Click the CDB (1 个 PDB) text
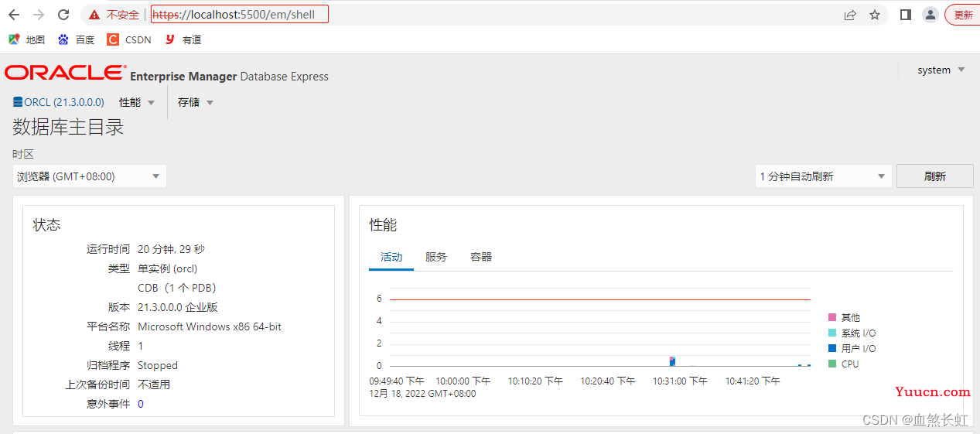This screenshot has height=434, width=980. tap(177, 288)
